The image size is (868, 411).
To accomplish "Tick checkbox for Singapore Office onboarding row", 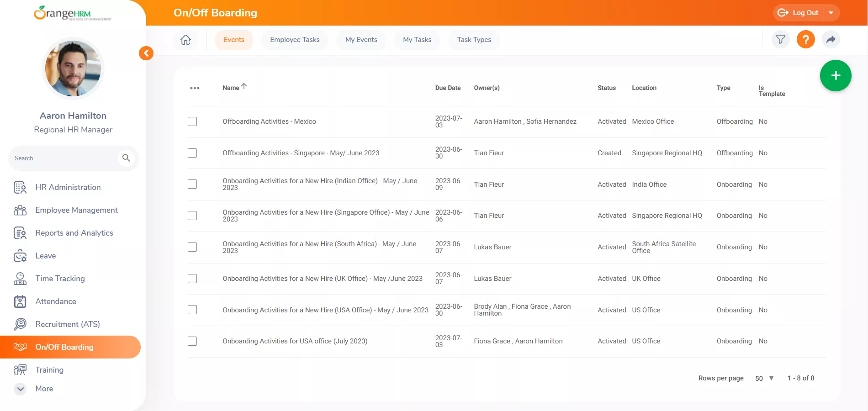I will [x=192, y=216].
